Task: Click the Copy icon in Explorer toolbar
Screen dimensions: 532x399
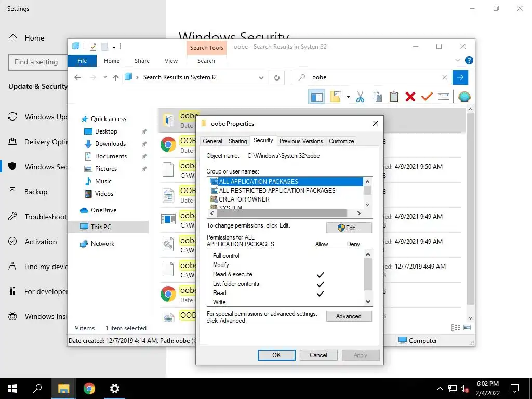Action: [377, 97]
